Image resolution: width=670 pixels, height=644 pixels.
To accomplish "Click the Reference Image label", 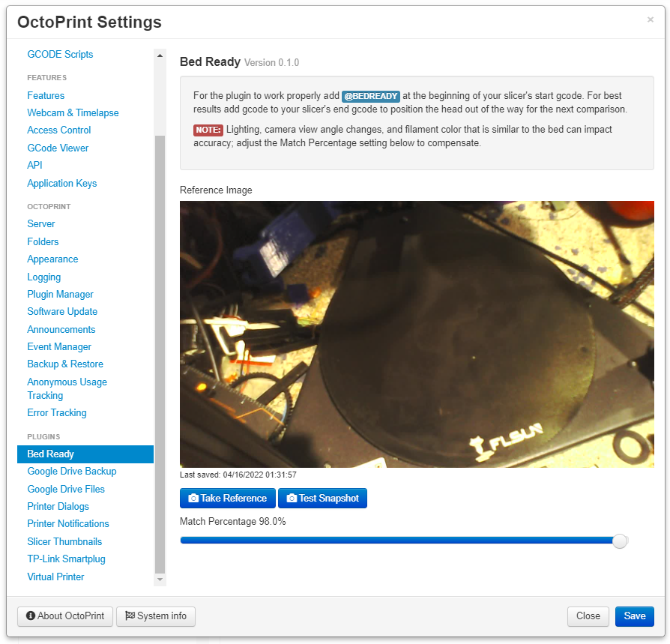I will tap(216, 190).
